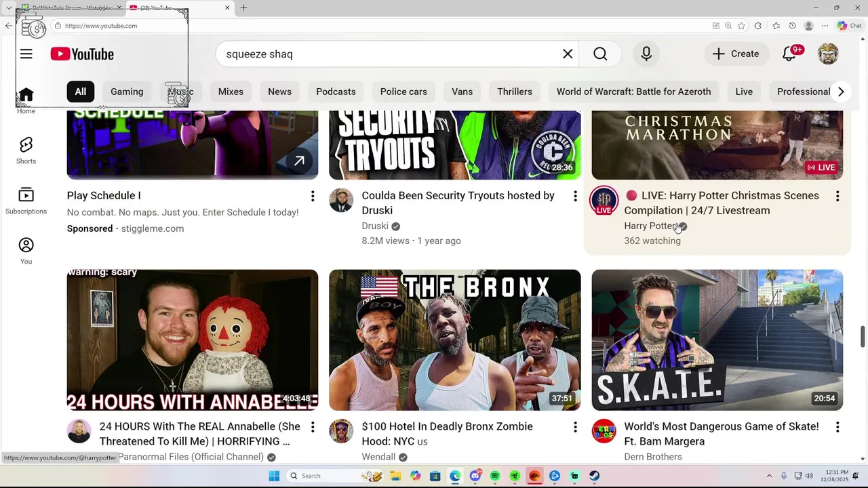Open Steam from the taskbar

(x=594, y=476)
